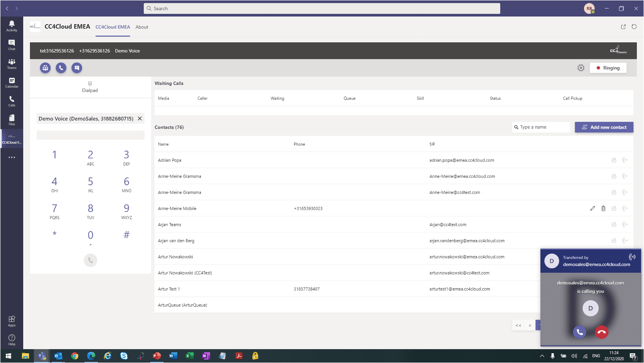Open the dialpad grid icon in the toolbar
The width and height of the screenshot is (644, 363).
[45, 68]
